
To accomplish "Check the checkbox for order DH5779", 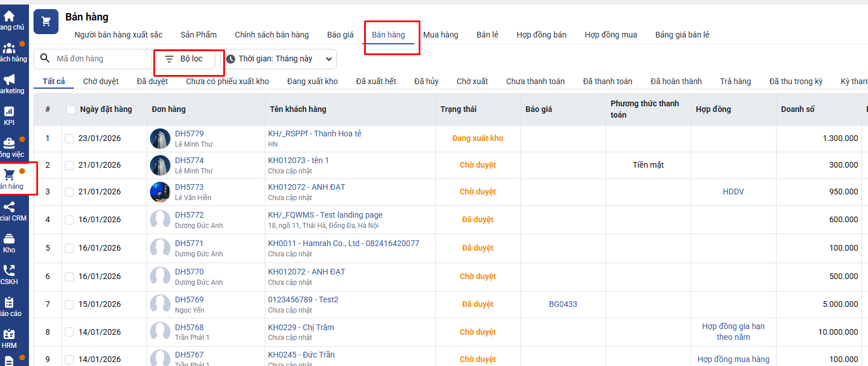I will [x=69, y=138].
